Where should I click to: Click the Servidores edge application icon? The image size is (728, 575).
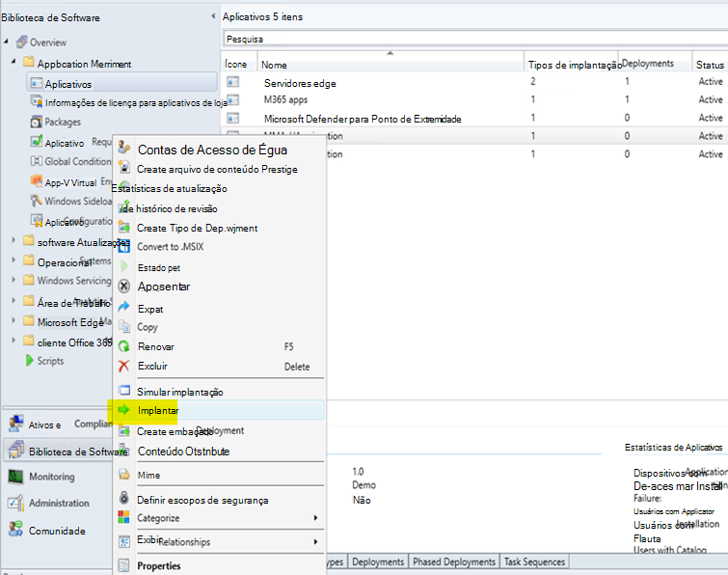click(233, 82)
